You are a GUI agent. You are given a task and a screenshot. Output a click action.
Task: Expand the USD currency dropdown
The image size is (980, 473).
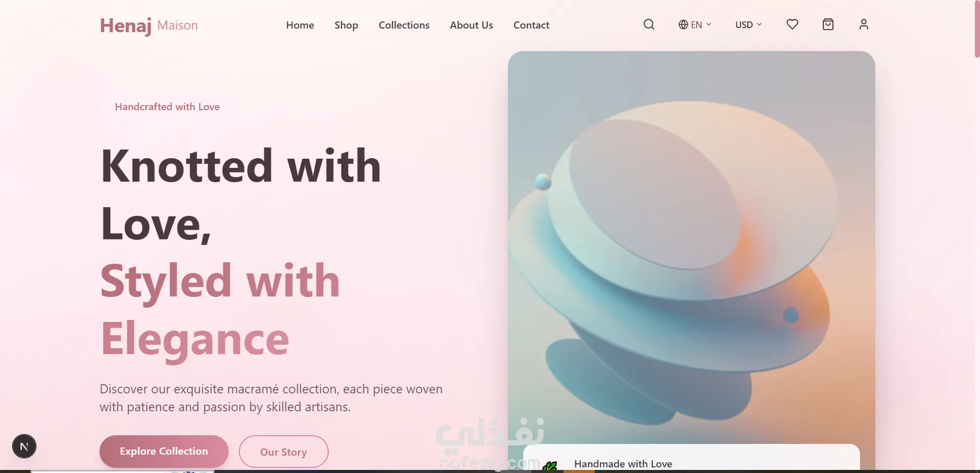tap(748, 24)
